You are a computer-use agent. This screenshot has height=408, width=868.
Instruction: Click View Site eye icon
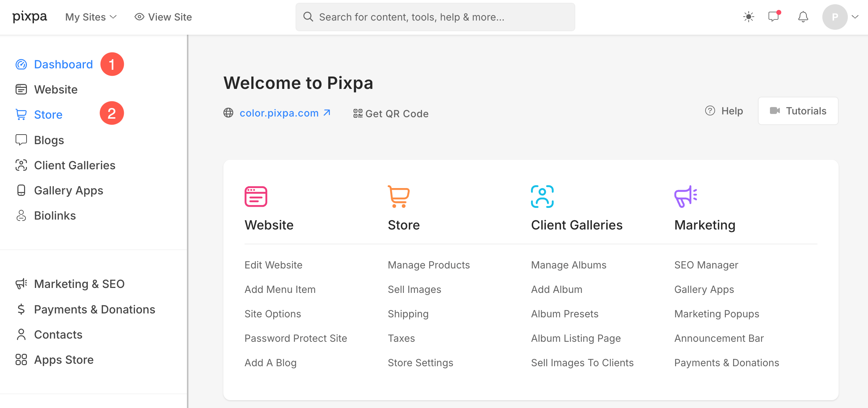pyautogui.click(x=139, y=17)
